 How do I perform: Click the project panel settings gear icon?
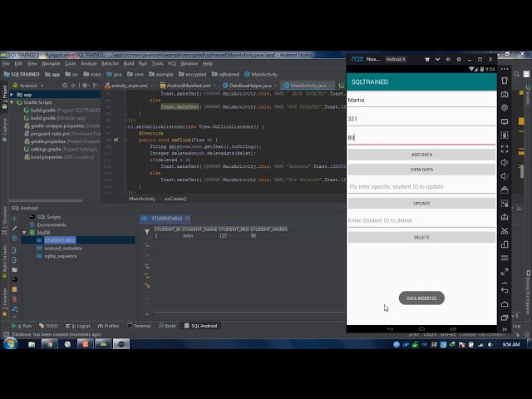click(85, 86)
